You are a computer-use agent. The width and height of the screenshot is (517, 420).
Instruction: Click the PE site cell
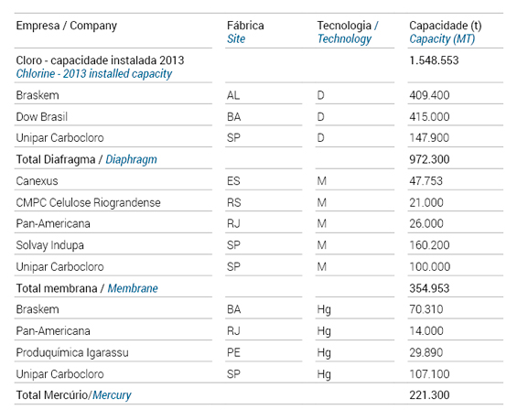click(x=233, y=353)
